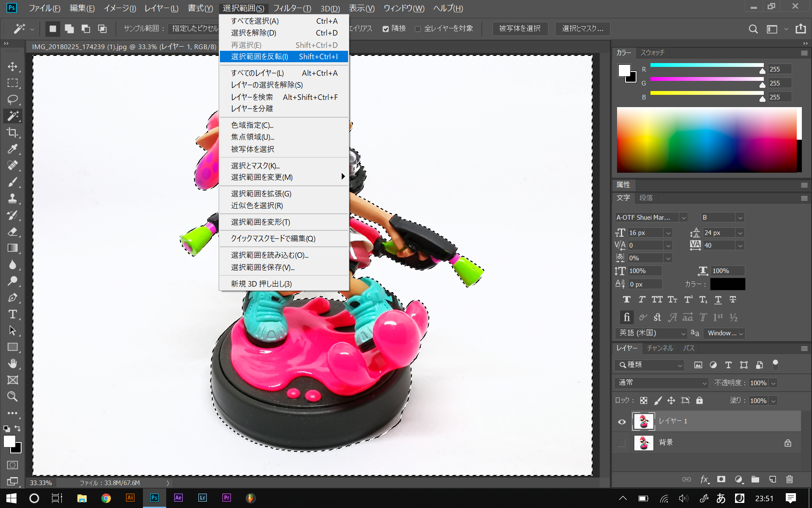The width and height of the screenshot is (812, 508).
Task: Toggle the 隣接 (contiguous) checkbox
Action: click(385, 29)
